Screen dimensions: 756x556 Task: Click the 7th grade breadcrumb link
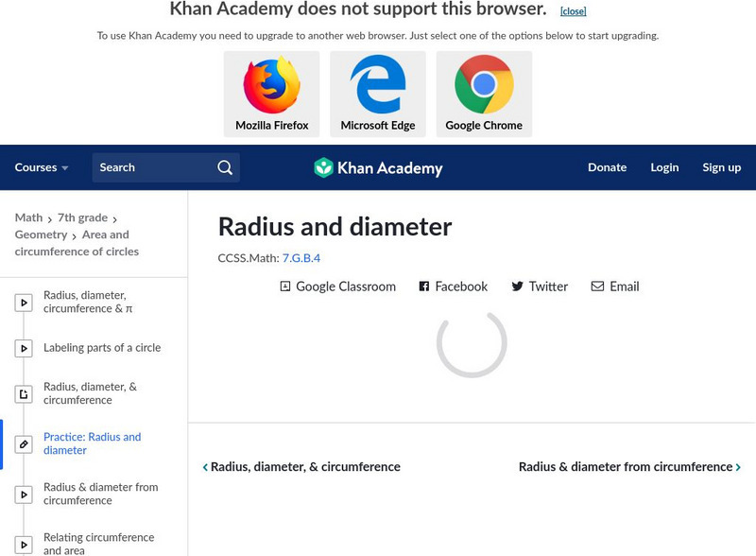click(82, 217)
